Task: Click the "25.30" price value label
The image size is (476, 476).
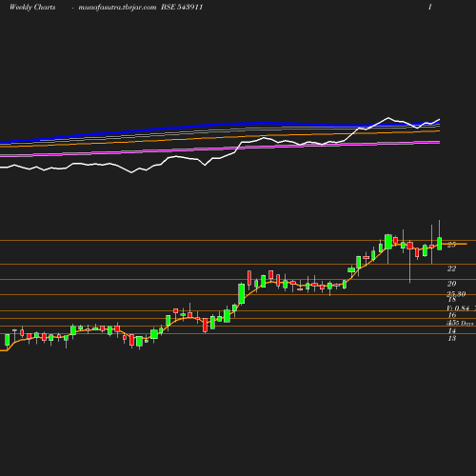Action: click(x=456, y=294)
